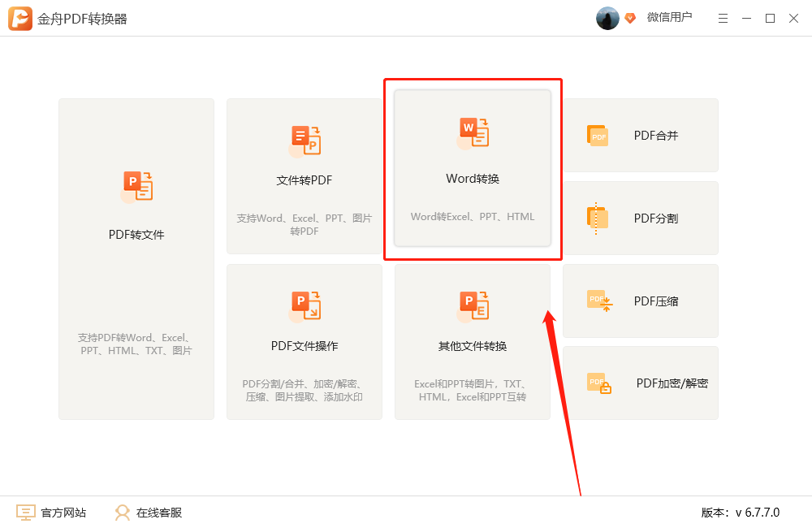Click the 在线客服 person icon
This screenshot has height=528, width=812.
(x=123, y=513)
